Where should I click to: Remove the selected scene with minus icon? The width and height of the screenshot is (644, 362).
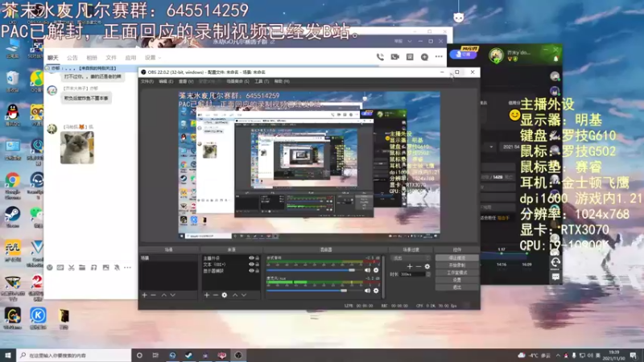pos(153,295)
